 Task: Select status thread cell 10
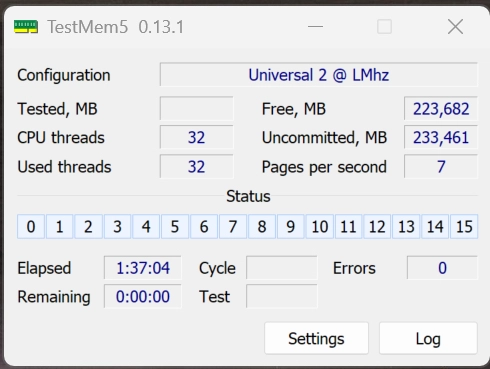320,227
